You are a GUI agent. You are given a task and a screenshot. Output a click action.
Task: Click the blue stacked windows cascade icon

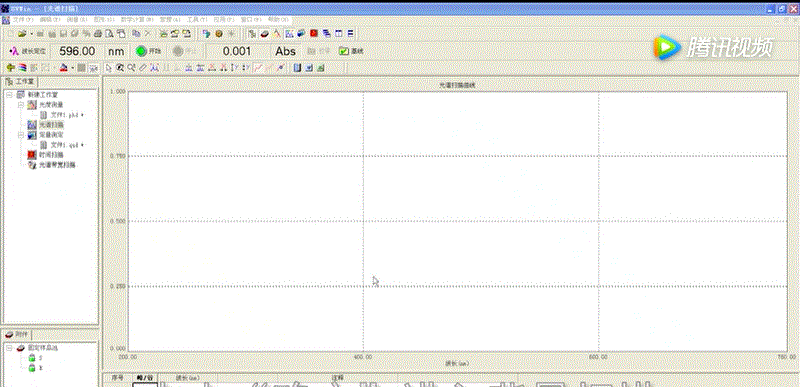coord(326,34)
